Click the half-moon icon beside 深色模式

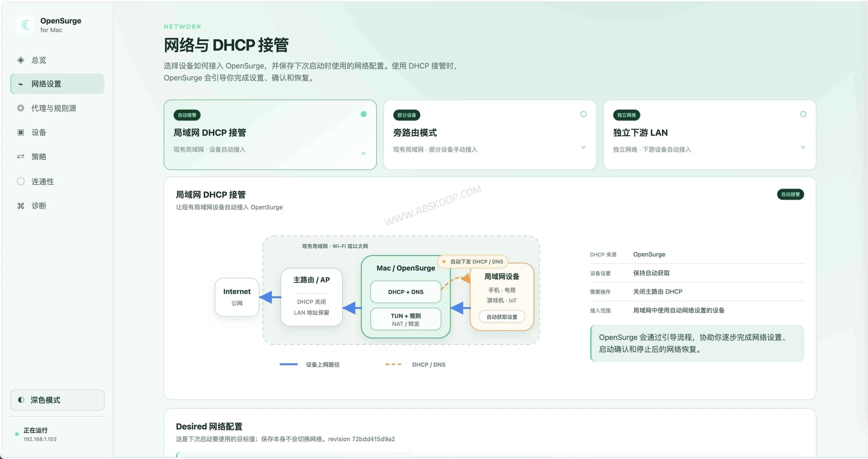point(21,400)
